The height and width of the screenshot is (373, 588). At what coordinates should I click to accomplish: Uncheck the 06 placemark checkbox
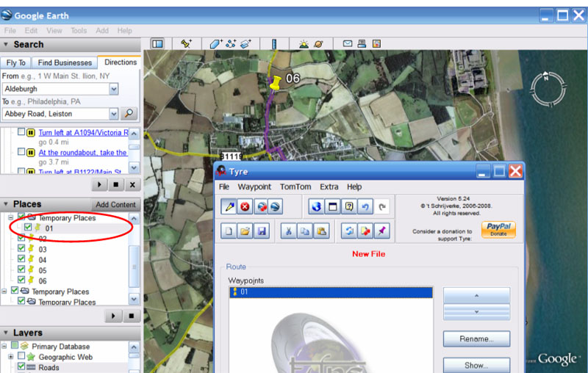pyautogui.click(x=21, y=280)
